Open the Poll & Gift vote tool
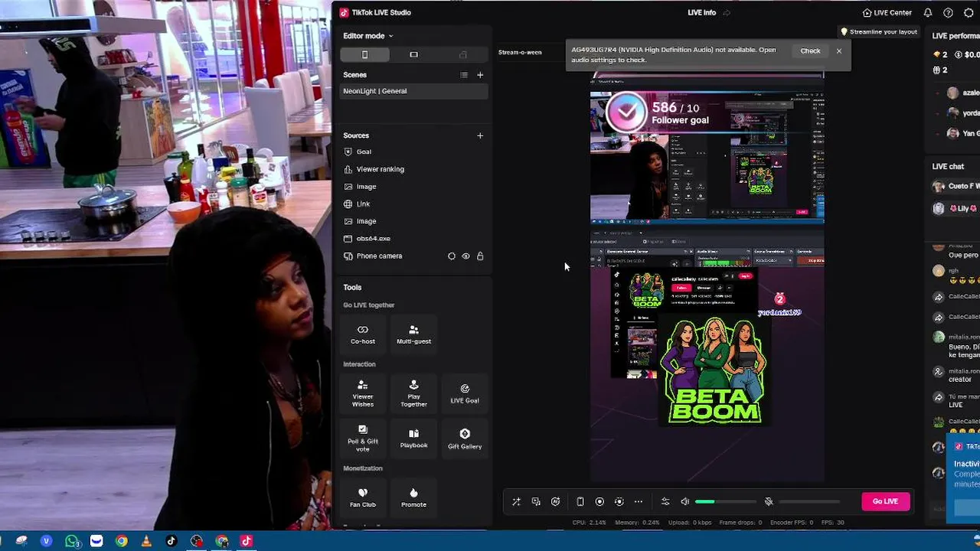The height and width of the screenshot is (551, 980). pos(363,438)
